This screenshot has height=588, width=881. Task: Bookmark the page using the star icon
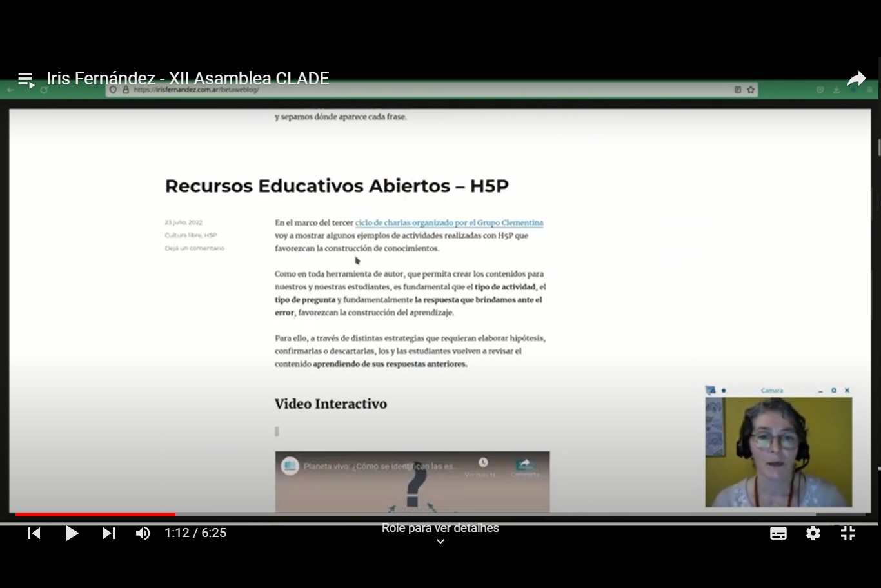click(750, 90)
